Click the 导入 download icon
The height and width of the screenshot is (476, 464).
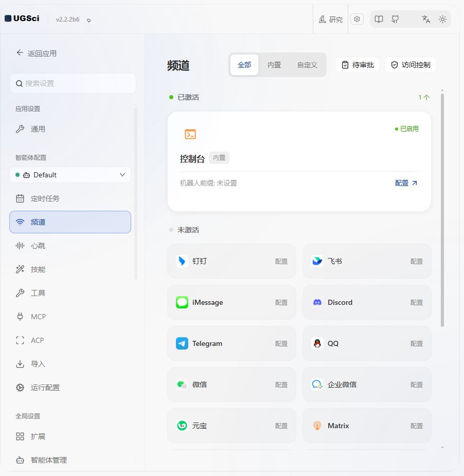coord(20,363)
